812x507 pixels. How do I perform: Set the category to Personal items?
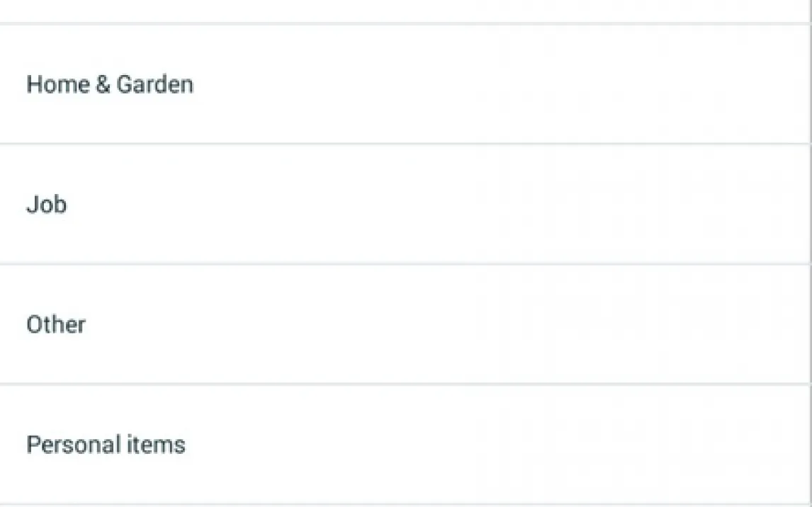pyautogui.click(x=106, y=445)
